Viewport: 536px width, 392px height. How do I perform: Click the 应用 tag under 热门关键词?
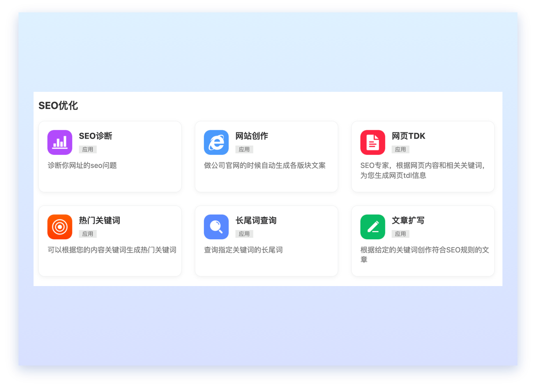pyautogui.click(x=88, y=234)
